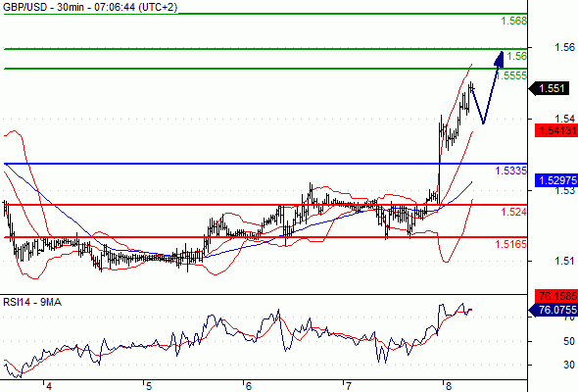Click date marker 7 on time axis
The height and width of the screenshot is (392, 578).
349,386
